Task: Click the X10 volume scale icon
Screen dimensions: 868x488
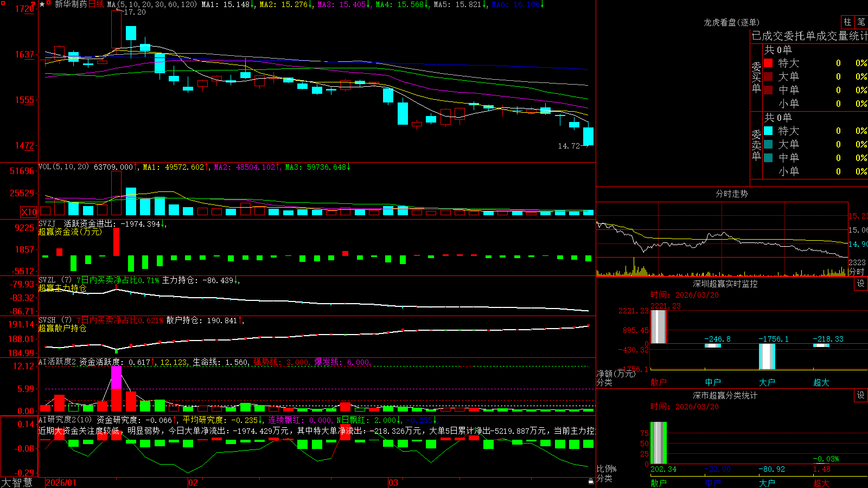Action: coord(29,212)
